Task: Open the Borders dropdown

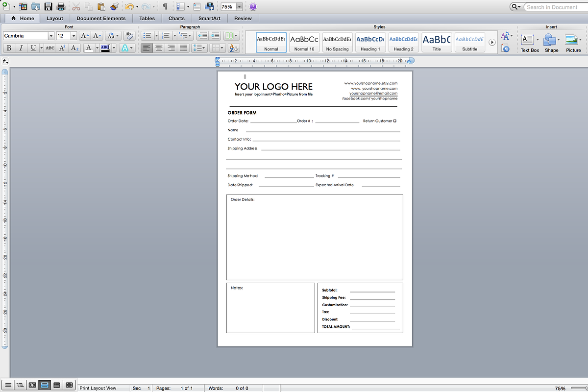Action: tap(217, 48)
